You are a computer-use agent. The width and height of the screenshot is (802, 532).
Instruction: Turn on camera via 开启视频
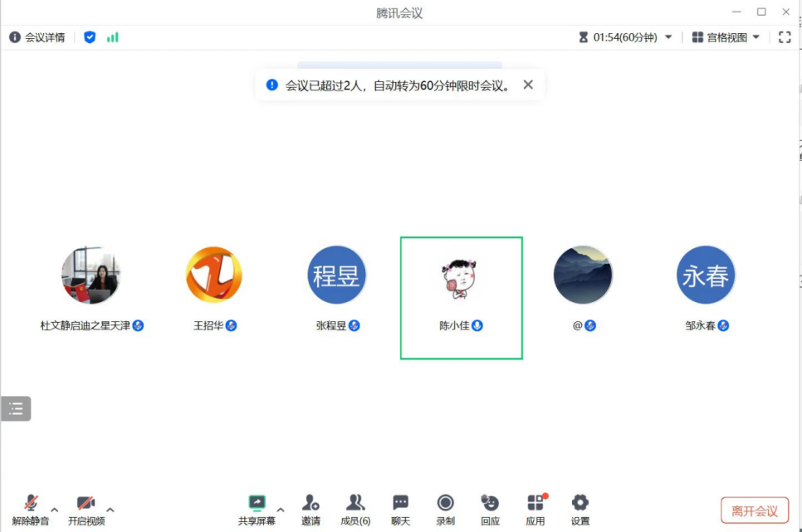(x=86, y=510)
